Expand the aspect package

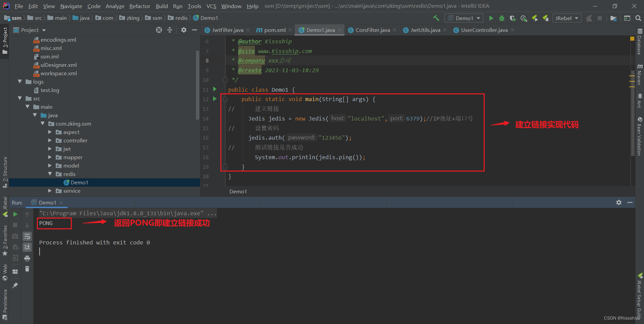tap(50, 132)
